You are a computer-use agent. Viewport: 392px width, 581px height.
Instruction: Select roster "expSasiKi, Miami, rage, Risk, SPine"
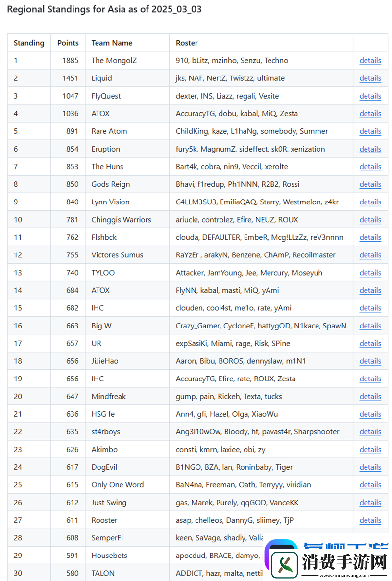tap(233, 344)
